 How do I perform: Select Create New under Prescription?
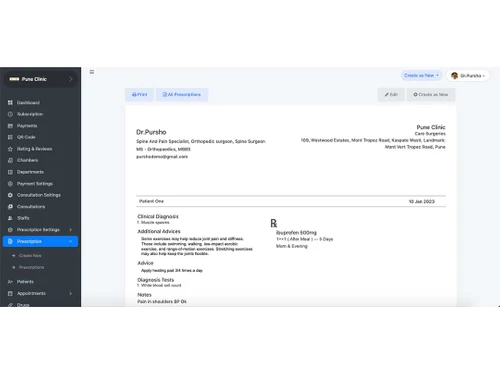pos(30,256)
